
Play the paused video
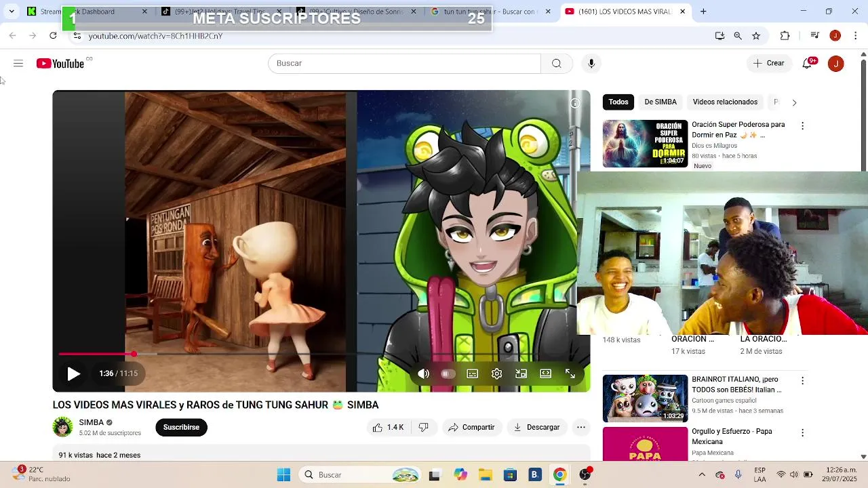73,373
